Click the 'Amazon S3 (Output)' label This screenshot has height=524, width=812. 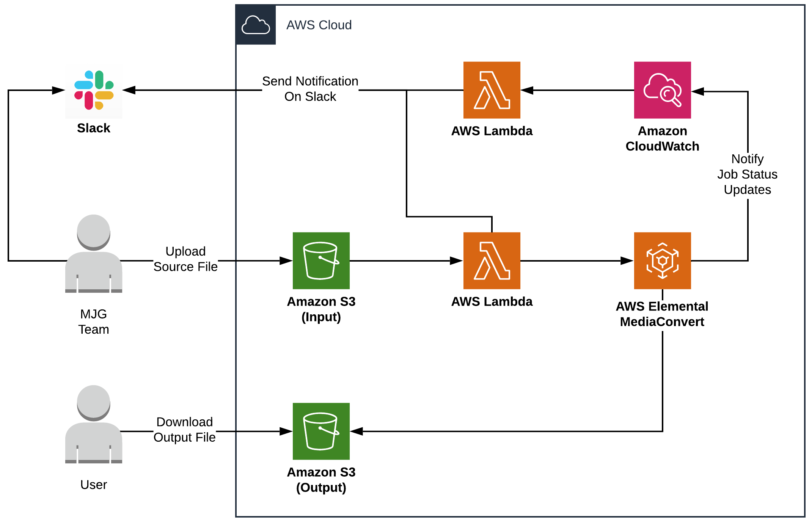pyautogui.click(x=321, y=480)
